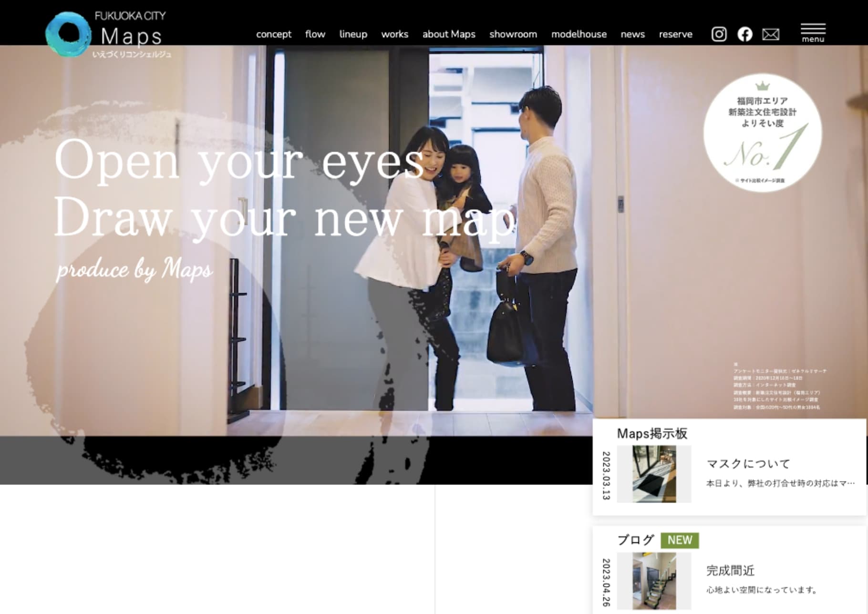
Task: Click the Maps掲示板 heading
Action: pyautogui.click(x=652, y=433)
